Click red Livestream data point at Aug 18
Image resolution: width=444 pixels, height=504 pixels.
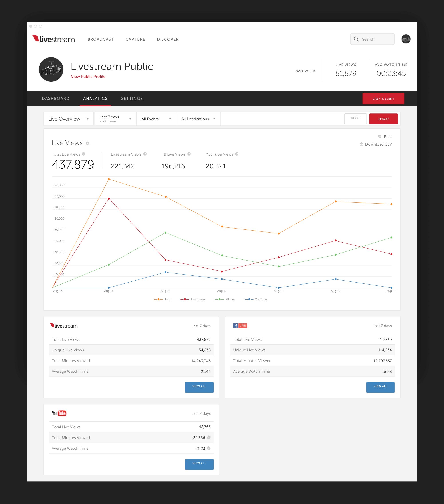click(279, 257)
